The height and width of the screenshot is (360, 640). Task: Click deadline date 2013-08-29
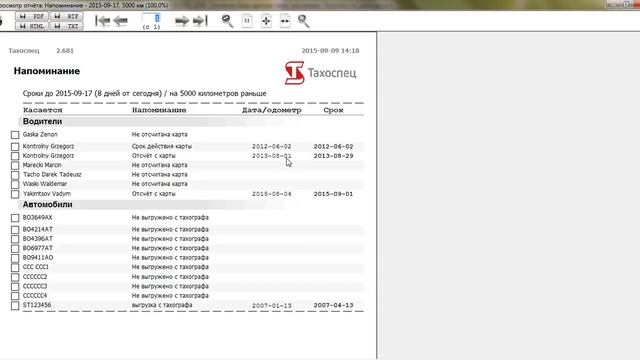tap(333, 156)
